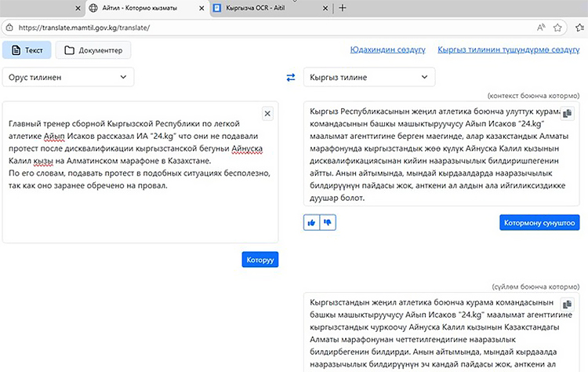Image resolution: width=588 pixels, height=372 pixels.
Task: Add page to browser favorites
Action: click(x=558, y=27)
